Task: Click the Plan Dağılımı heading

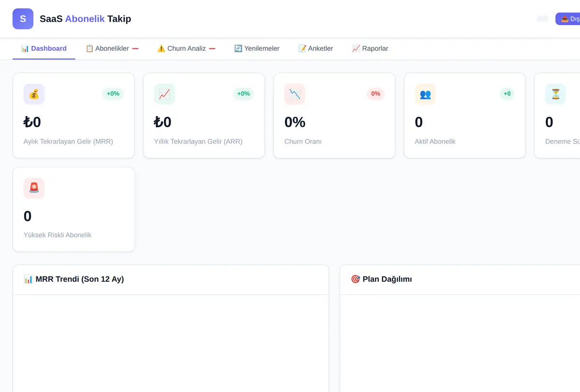Action: coord(387,279)
